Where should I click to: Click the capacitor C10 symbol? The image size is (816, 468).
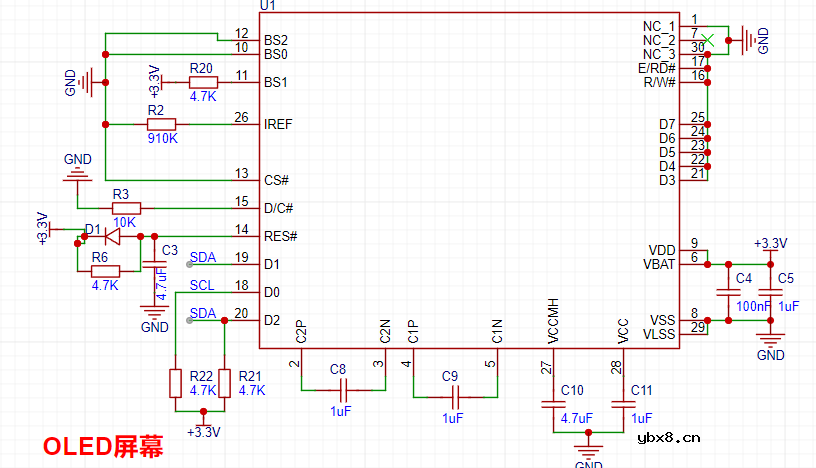552,405
